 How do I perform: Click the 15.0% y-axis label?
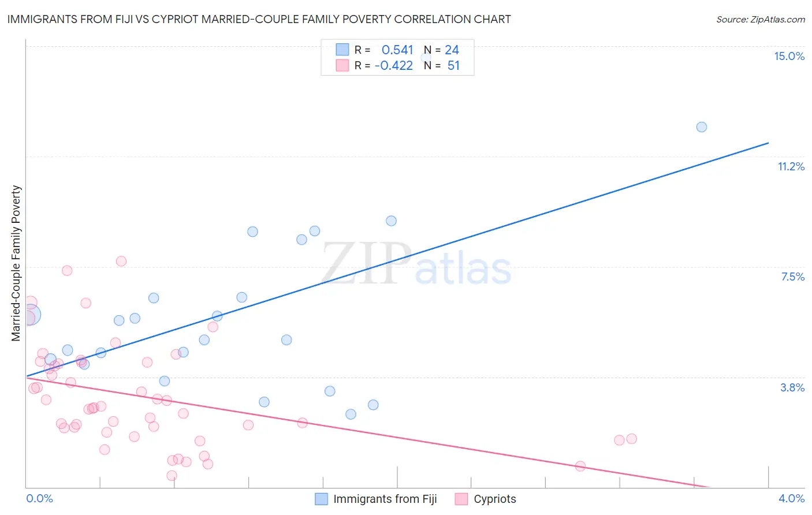tap(789, 56)
